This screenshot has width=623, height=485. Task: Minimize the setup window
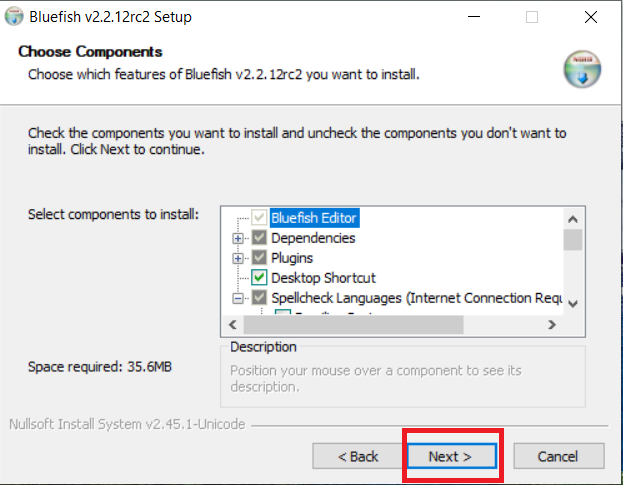pos(474,17)
